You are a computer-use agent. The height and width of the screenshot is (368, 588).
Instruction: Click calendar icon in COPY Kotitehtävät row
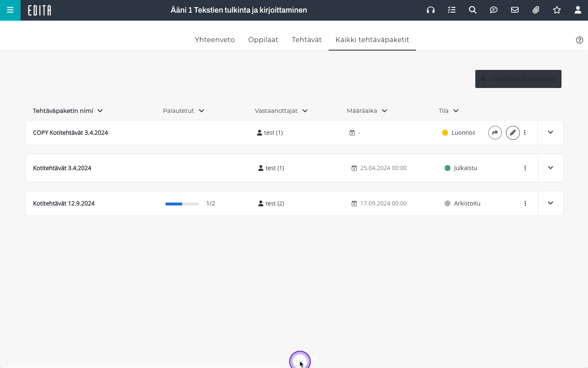(352, 133)
